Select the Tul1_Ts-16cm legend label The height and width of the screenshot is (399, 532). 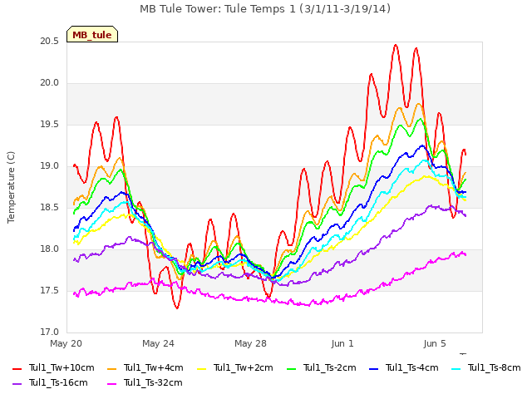(58, 382)
